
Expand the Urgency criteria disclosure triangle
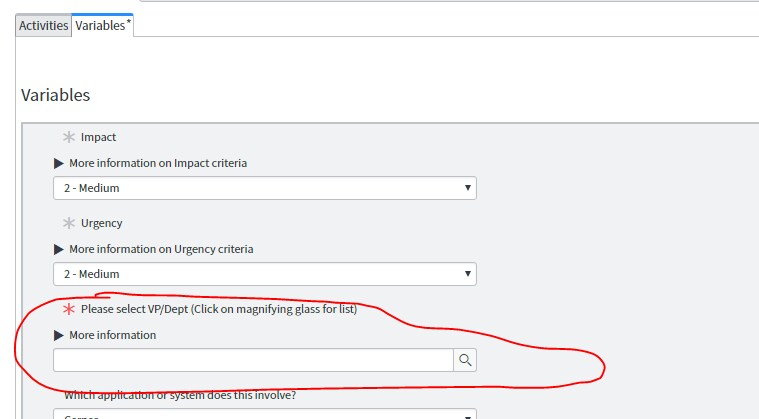pos(59,249)
